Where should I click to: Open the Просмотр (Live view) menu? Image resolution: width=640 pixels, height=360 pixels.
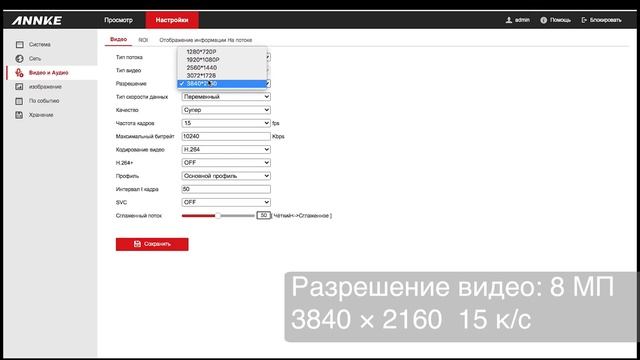(118, 20)
